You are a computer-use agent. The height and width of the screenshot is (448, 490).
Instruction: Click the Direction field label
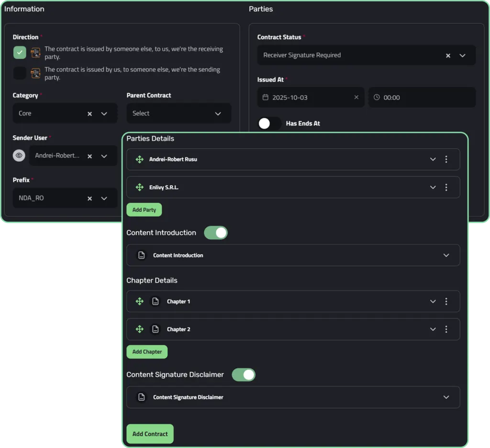point(26,37)
